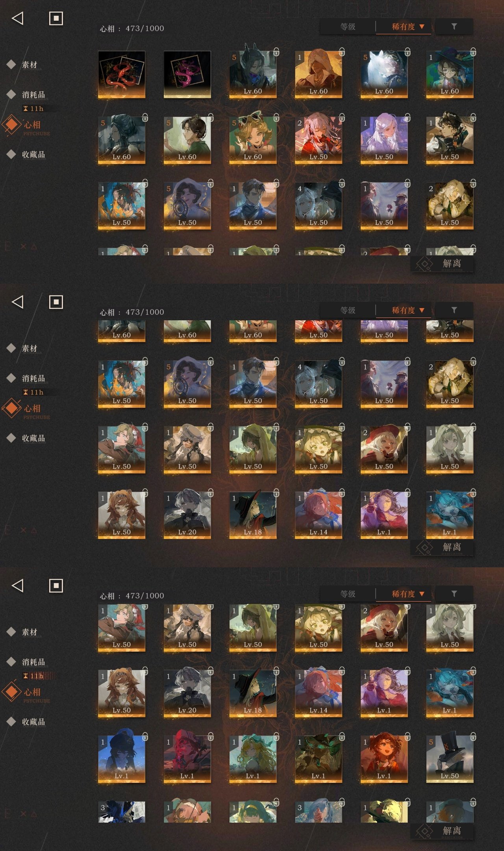Open the funnel filter icon in the last screenshot
The width and height of the screenshot is (504, 851).
[x=454, y=594]
